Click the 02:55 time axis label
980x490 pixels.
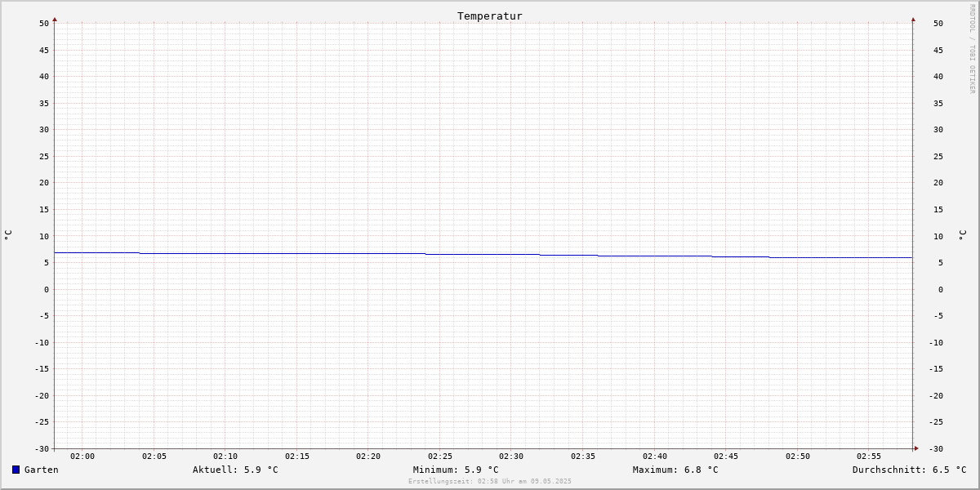point(869,456)
